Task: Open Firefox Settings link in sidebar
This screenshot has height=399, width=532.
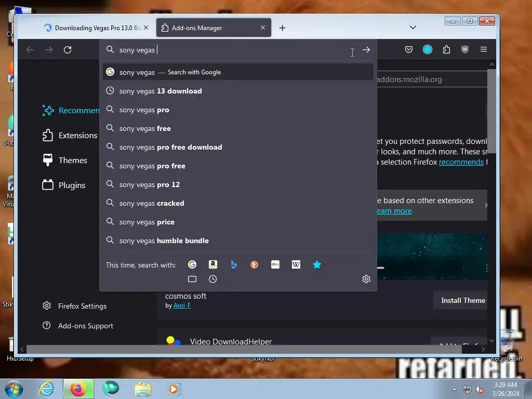Action: (75, 306)
